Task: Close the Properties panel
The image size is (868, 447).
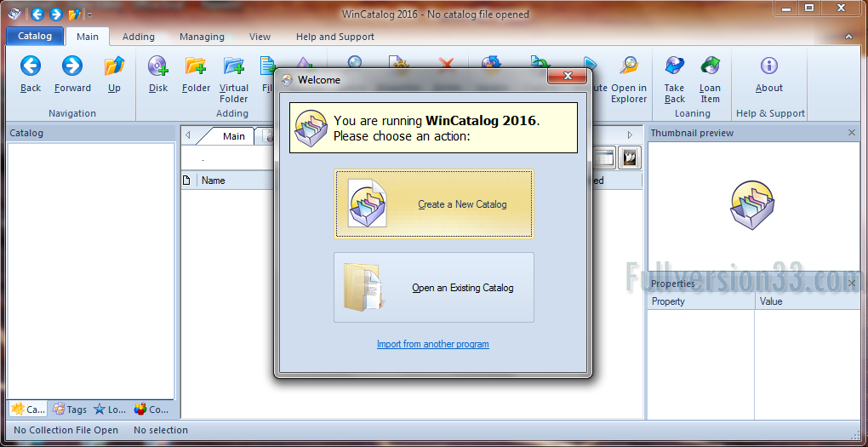Action: 852,284
